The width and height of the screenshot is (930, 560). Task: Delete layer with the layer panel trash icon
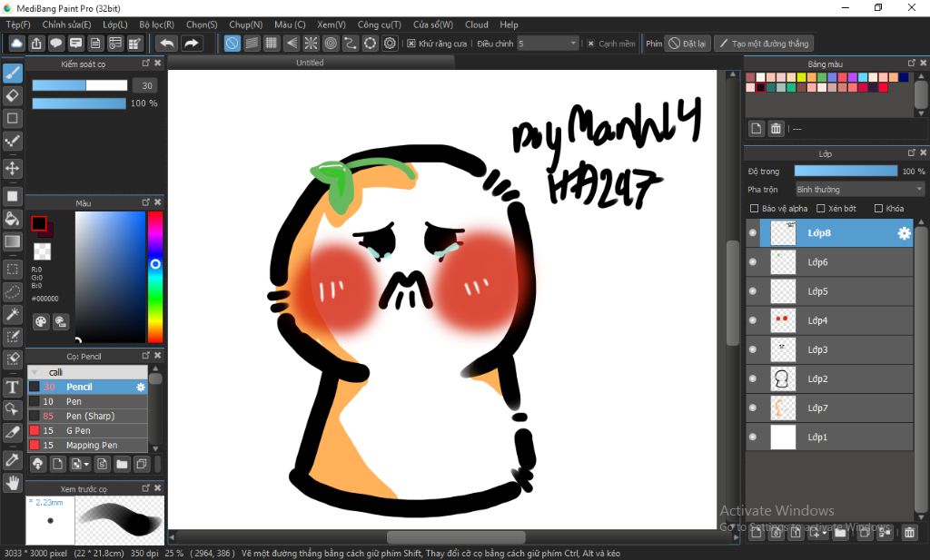point(909,532)
